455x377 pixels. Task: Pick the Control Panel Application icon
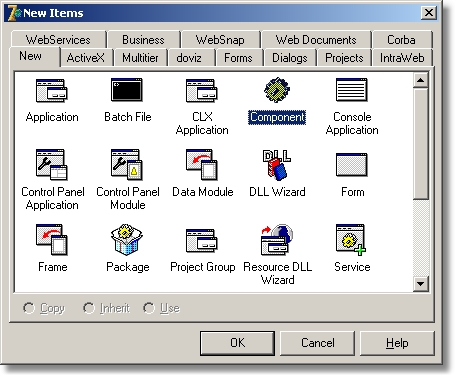pyautogui.click(x=52, y=165)
